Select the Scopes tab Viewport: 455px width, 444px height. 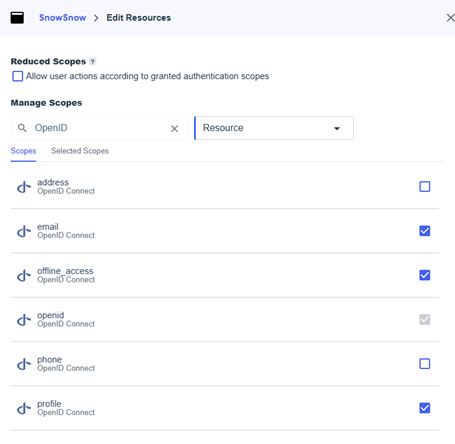click(x=23, y=151)
